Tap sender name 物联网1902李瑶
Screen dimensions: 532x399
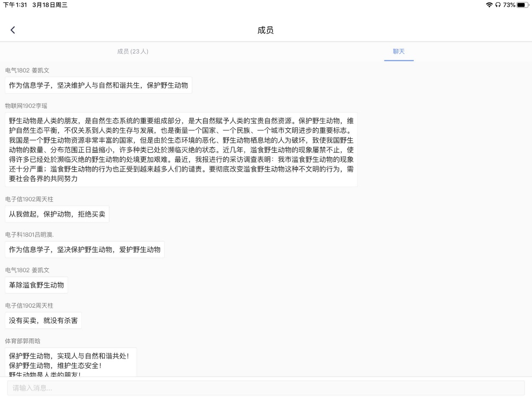click(x=26, y=106)
